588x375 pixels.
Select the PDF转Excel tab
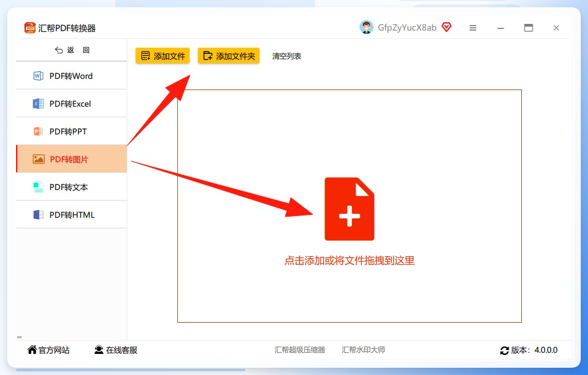pos(71,103)
